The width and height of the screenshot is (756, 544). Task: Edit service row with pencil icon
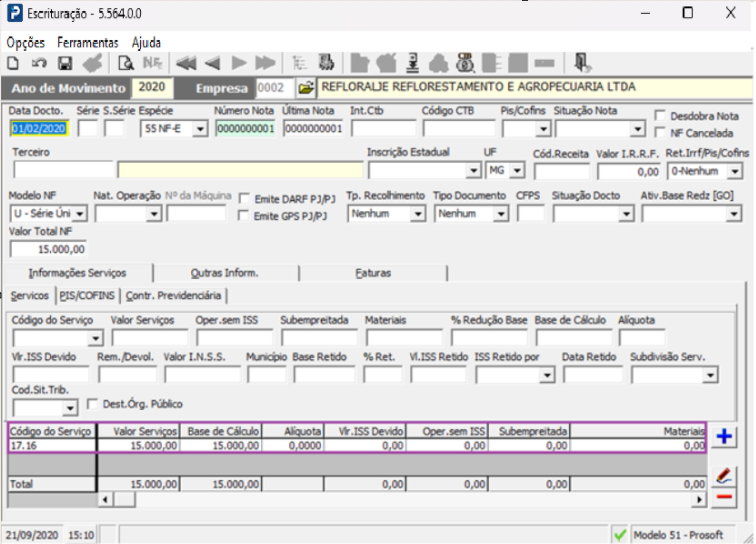pos(724,476)
